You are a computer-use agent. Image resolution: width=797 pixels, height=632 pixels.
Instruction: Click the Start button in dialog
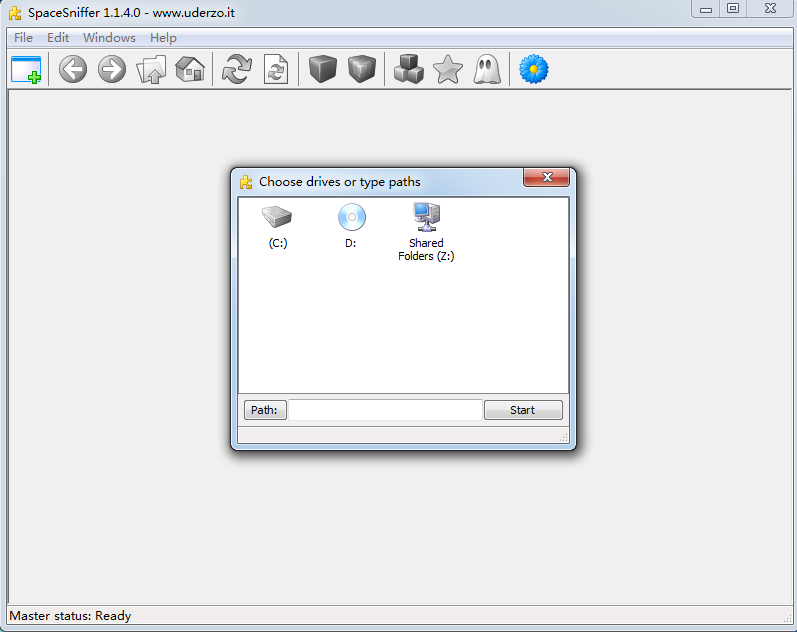click(523, 410)
